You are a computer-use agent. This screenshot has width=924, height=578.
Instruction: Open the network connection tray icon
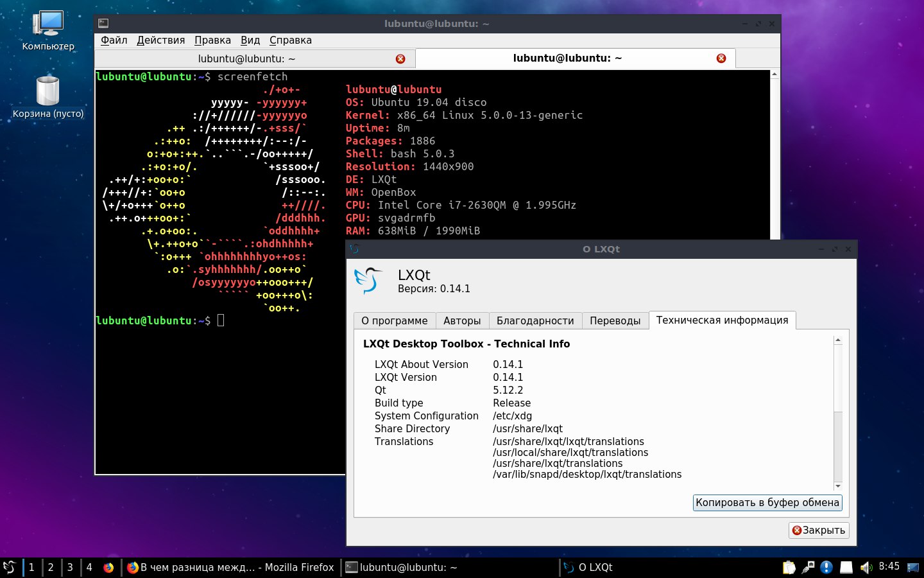click(x=808, y=567)
